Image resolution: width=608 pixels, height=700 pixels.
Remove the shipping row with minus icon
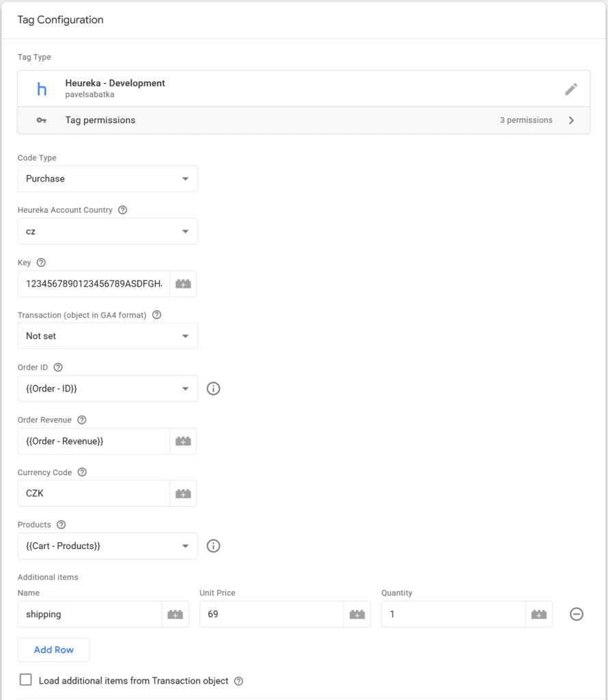[x=577, y=615]
